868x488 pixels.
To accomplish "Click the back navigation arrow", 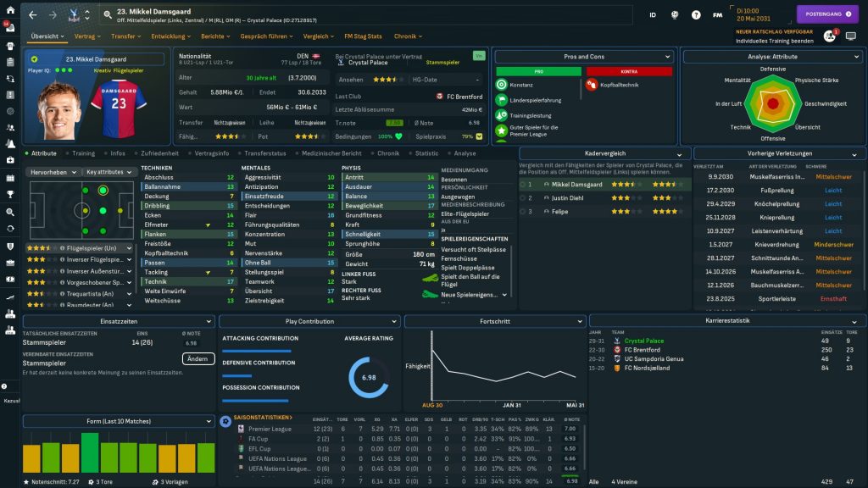I will (x=33, y=14).
